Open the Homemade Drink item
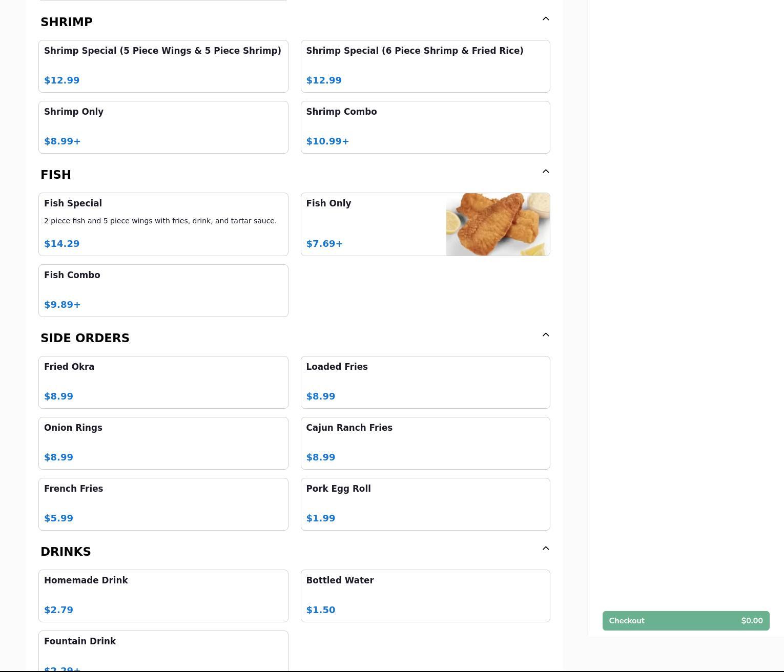 tap(163, 596)
